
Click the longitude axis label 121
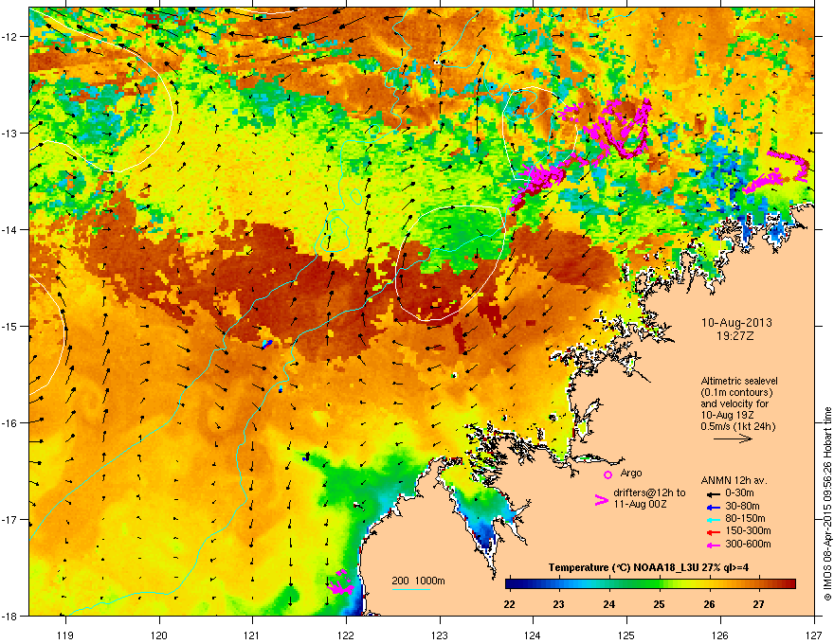(x=252, y=635)
